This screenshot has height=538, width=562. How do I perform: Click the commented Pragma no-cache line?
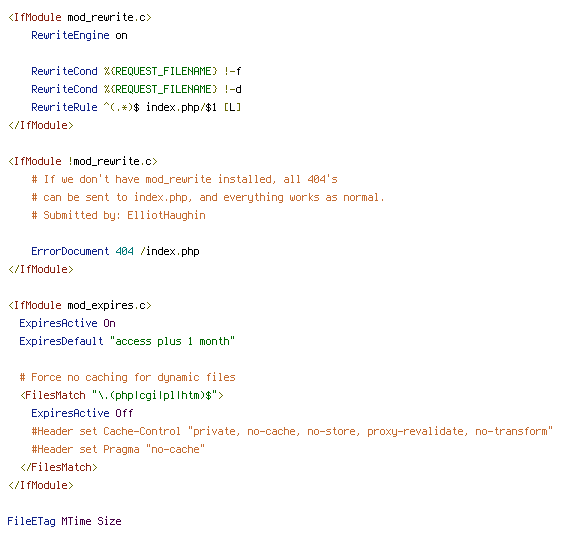[118, 449]
